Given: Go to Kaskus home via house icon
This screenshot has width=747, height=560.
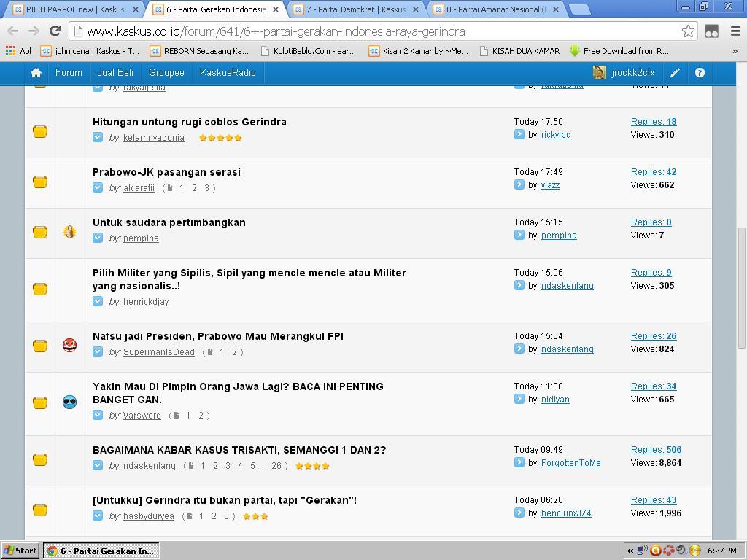Looking at the screenshot, I should 36,72.
